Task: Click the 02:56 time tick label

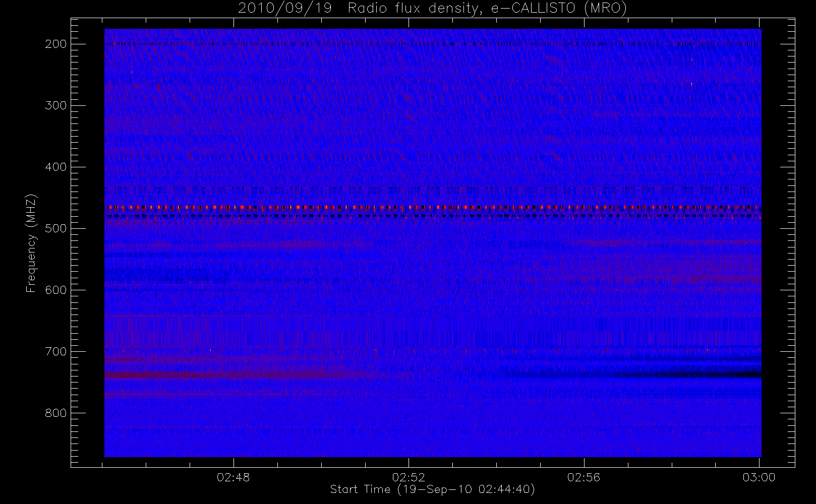Action: [584, 477]
